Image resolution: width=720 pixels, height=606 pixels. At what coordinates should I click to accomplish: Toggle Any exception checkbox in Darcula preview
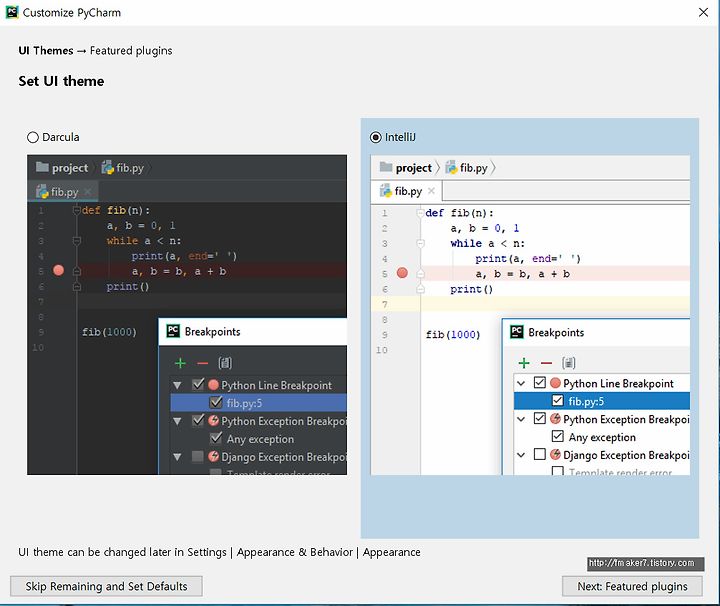216,438
